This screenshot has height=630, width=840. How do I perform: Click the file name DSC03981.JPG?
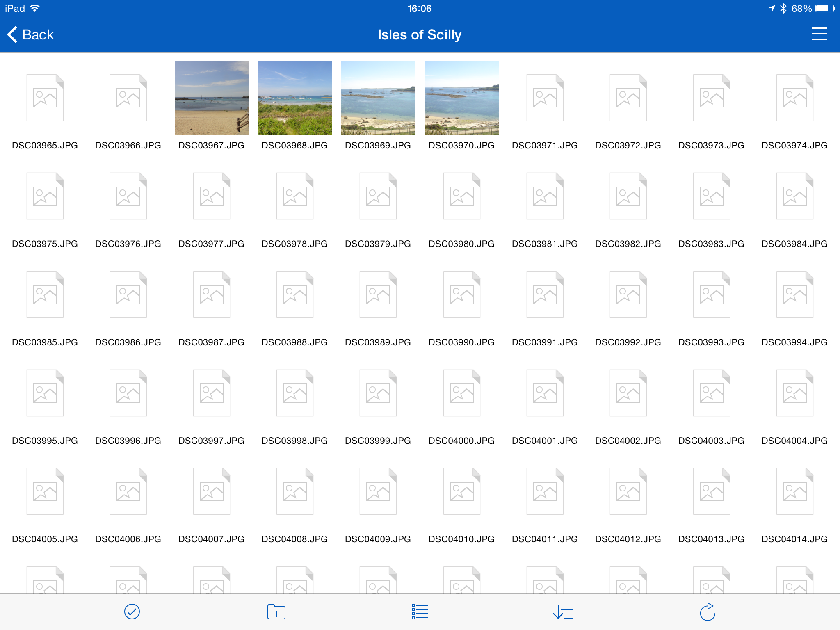(545, 244)
